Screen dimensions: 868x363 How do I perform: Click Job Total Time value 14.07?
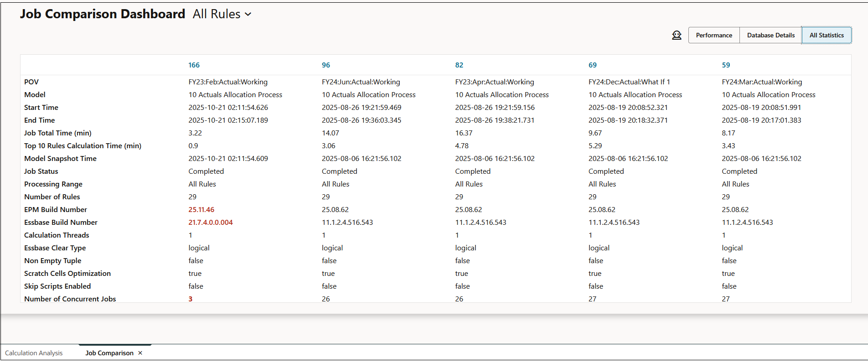331,133
